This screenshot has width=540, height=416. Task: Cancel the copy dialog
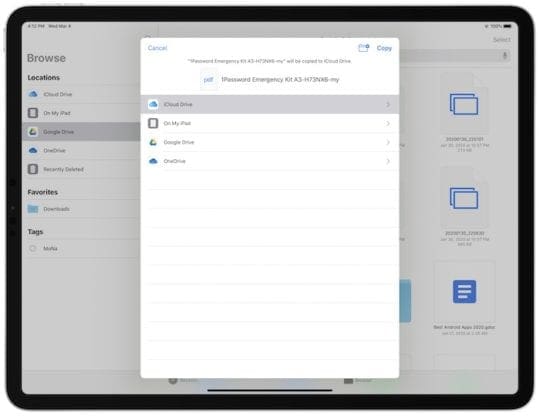157,48
